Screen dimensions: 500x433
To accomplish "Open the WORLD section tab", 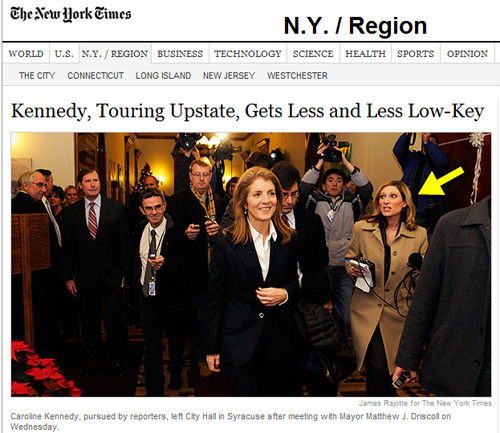I will pyautogui.click(x=26, y=54).
